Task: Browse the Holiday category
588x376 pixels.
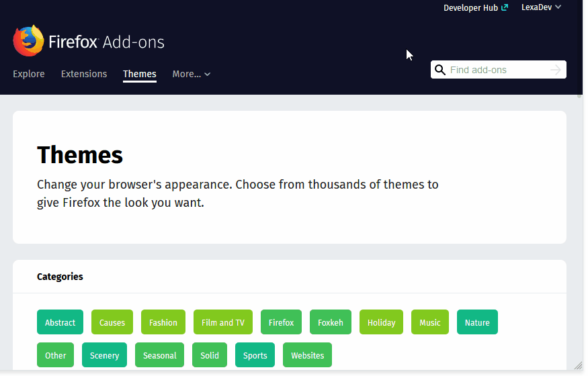Action: click(383, 324)
